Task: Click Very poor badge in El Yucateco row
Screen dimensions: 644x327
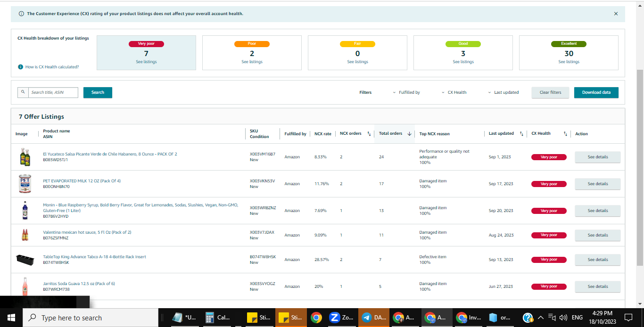Action: click(x=548, y=157)
